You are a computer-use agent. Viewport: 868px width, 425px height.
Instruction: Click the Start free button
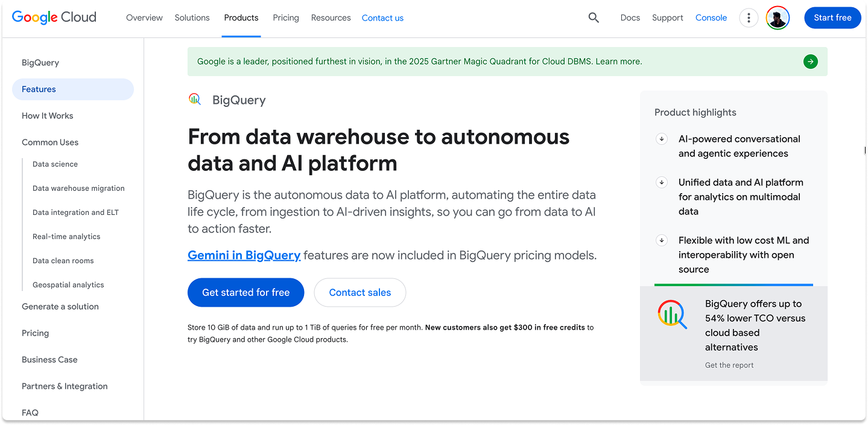(x=832, y=18)
